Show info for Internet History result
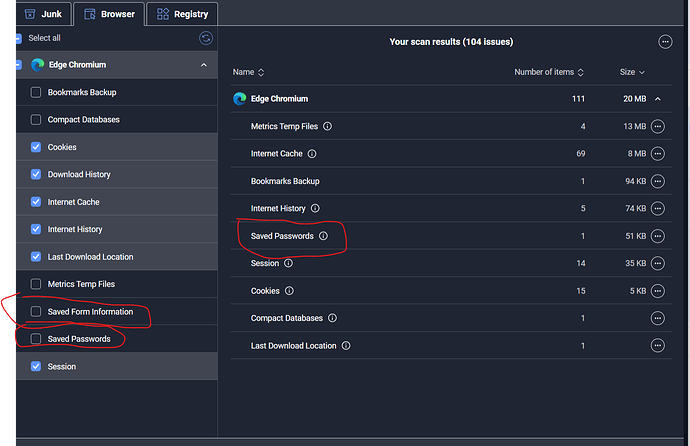The image size is (690, 446). tap(315, 208)
